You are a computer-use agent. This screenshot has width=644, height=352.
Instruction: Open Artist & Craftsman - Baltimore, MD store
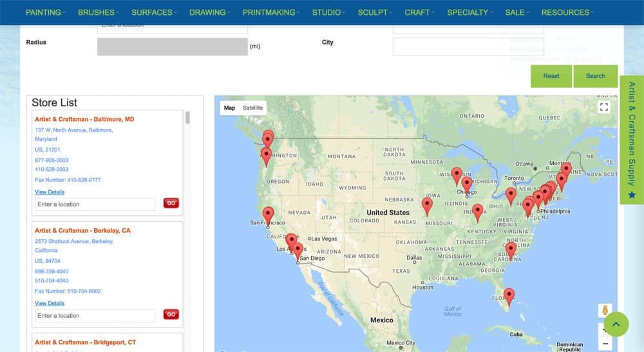[x=84, y=119]
